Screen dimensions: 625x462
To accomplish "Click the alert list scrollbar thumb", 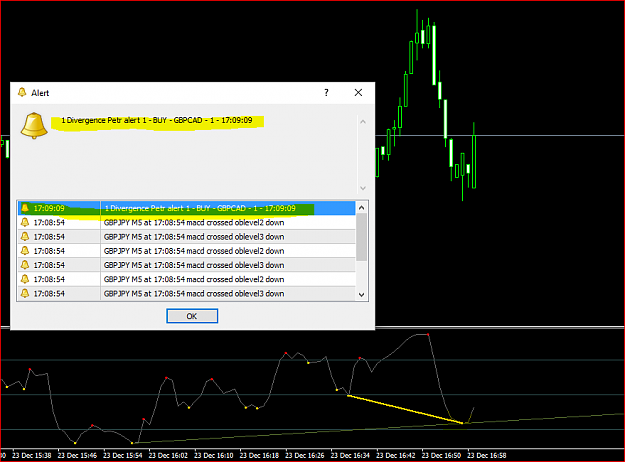I will pos(362,237).
